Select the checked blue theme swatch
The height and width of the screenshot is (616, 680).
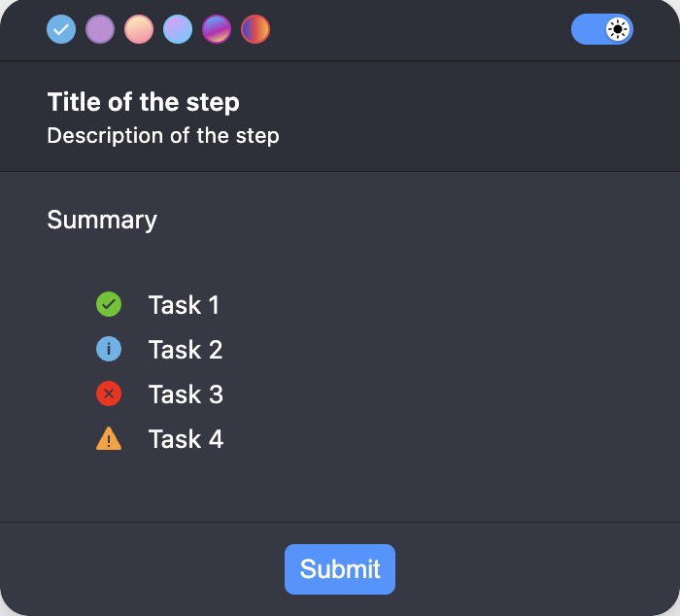61,29
